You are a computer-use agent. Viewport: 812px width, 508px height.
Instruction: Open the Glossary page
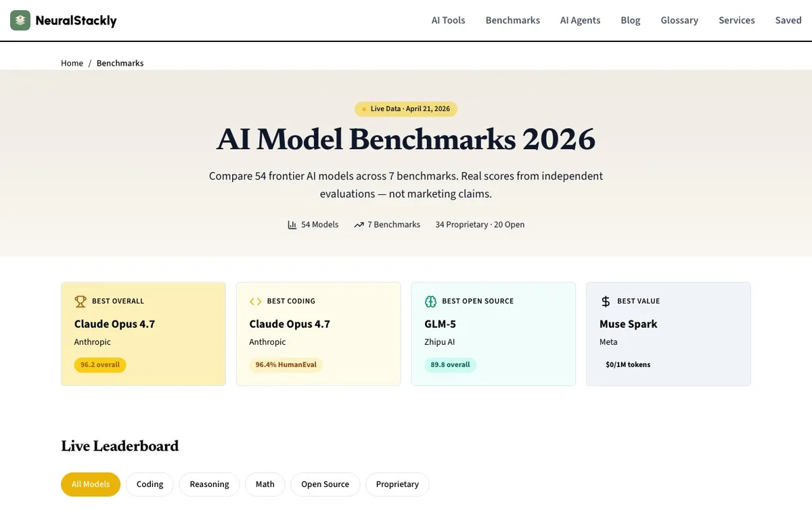(679, 20)
